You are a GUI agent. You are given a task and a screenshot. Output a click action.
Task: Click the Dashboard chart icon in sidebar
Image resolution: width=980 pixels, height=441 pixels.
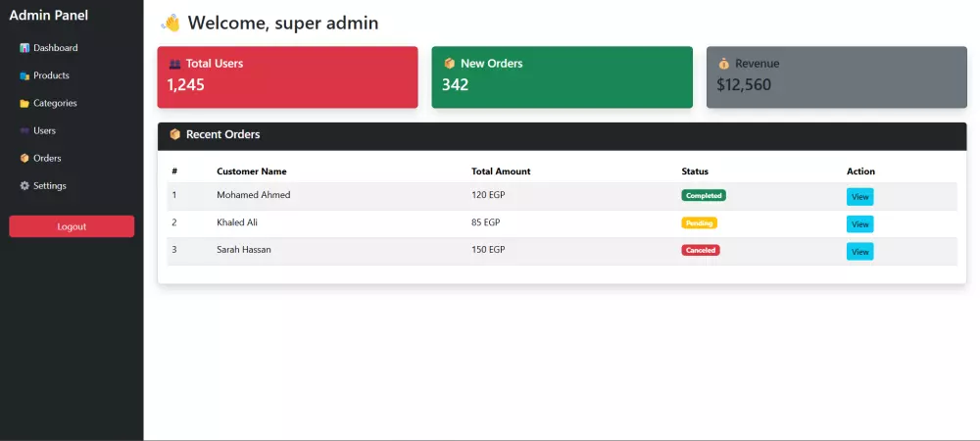coord(24,48)
